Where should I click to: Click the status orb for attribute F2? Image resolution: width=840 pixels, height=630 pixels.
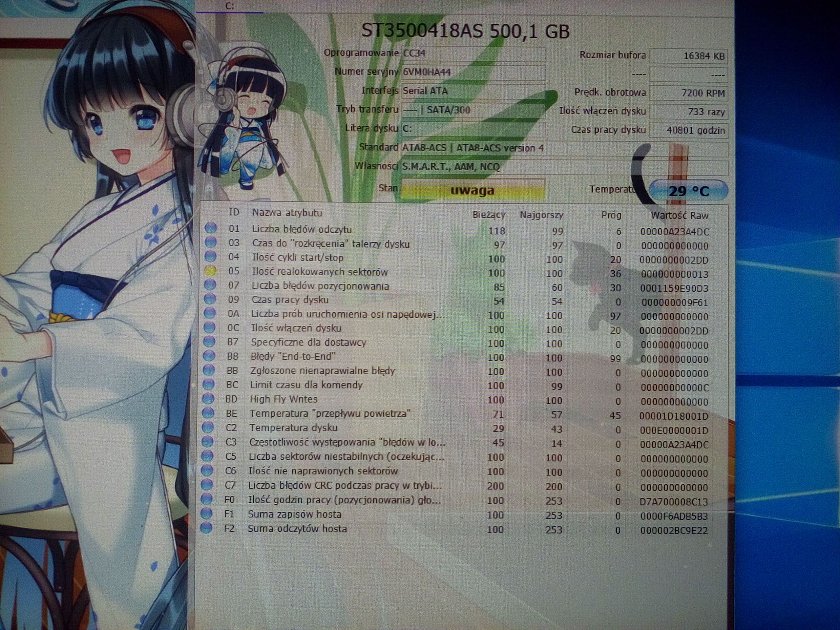(x=206, y=528)
